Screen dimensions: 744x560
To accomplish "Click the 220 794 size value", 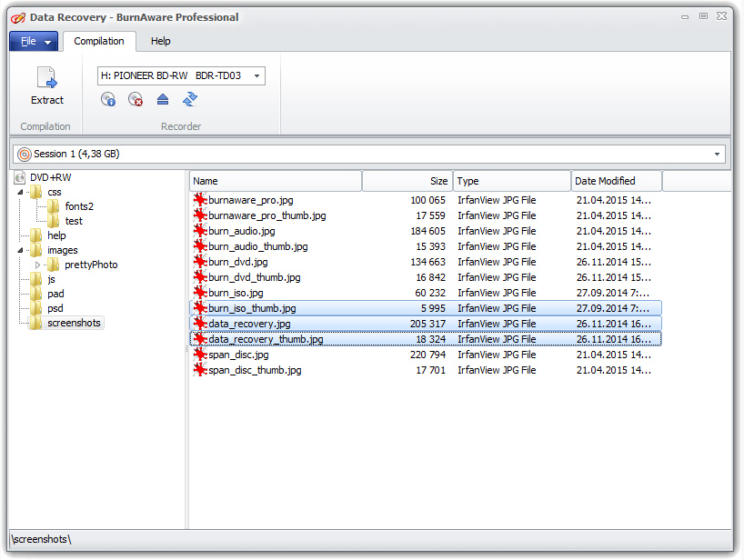I will tap(427, 355).
